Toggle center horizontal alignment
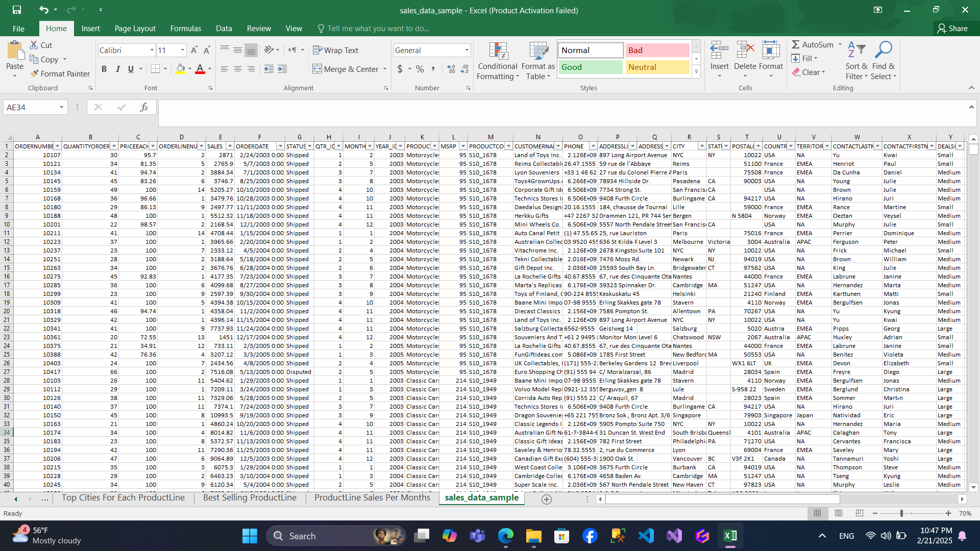The width and height of the screenshot is (980, 551). pyautogui.click(x=238, y=69)
